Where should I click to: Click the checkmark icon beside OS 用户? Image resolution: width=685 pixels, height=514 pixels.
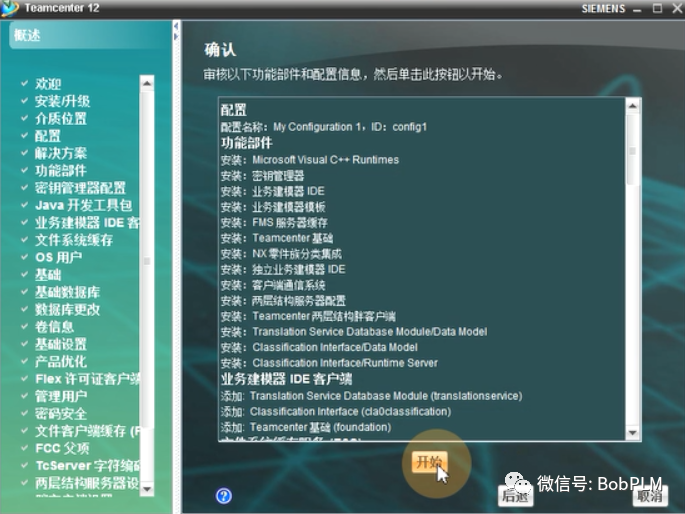point(24,256)
